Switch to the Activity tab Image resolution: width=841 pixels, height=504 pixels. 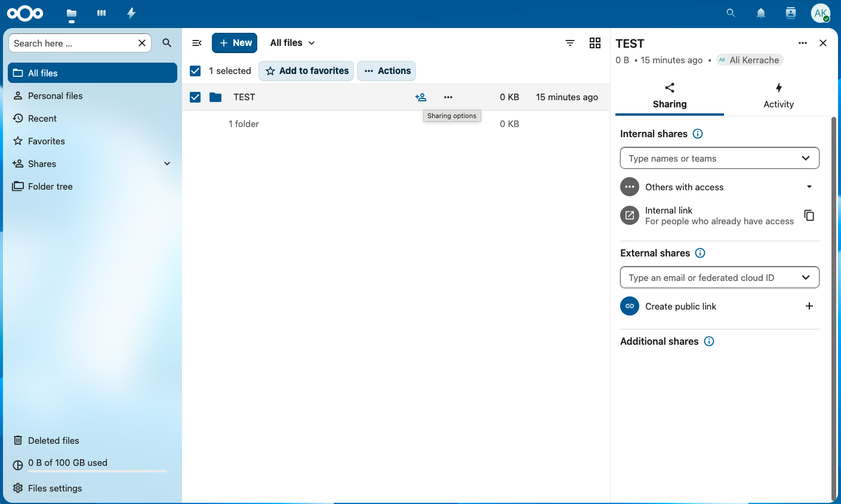point(778,95)
